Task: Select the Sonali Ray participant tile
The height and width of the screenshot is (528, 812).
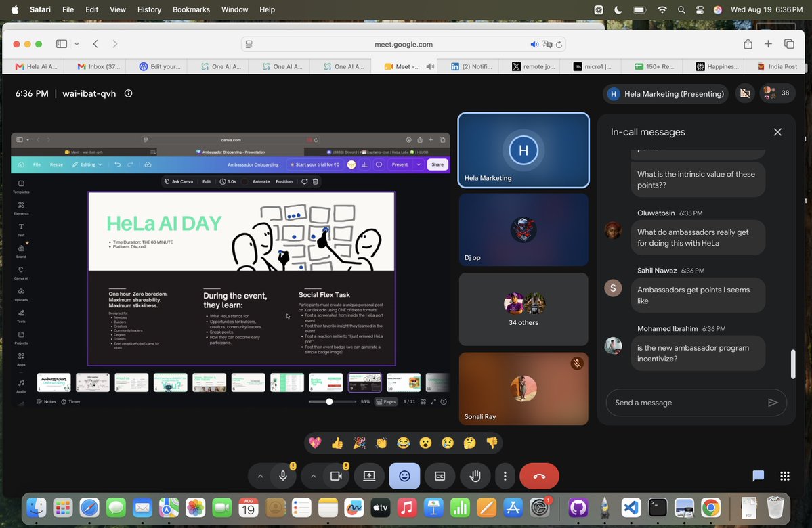Action: (523, 389)
